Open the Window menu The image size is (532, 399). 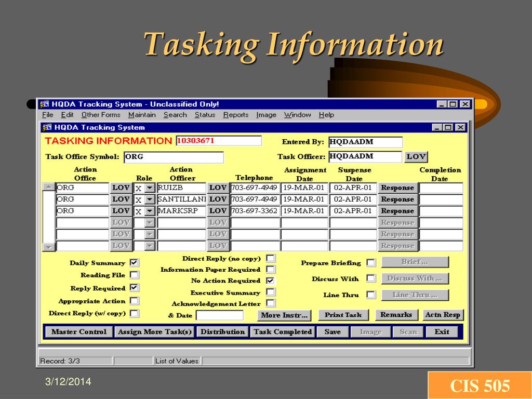pyautogui.click(x=298, y=115)
